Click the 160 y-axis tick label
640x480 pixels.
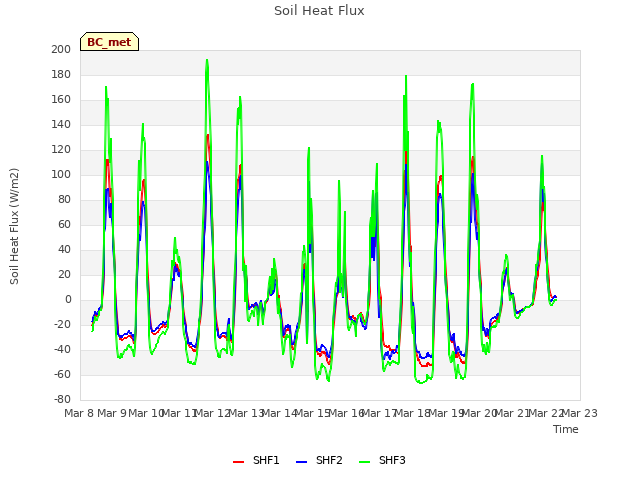click(61, 100)
